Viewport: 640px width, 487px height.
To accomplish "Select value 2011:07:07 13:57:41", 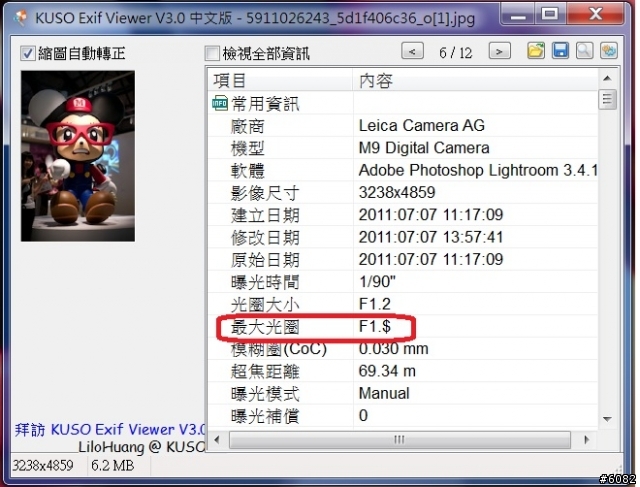I will click(x=431, y=237).
